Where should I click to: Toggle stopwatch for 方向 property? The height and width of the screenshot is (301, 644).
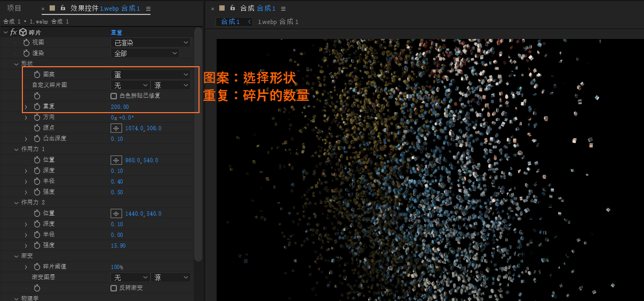(37, 117)
